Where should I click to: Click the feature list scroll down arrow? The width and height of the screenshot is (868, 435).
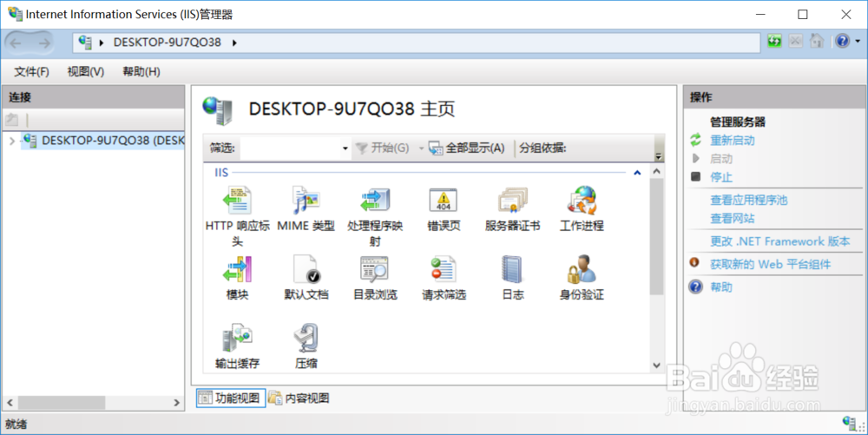(x=656, y=365)
